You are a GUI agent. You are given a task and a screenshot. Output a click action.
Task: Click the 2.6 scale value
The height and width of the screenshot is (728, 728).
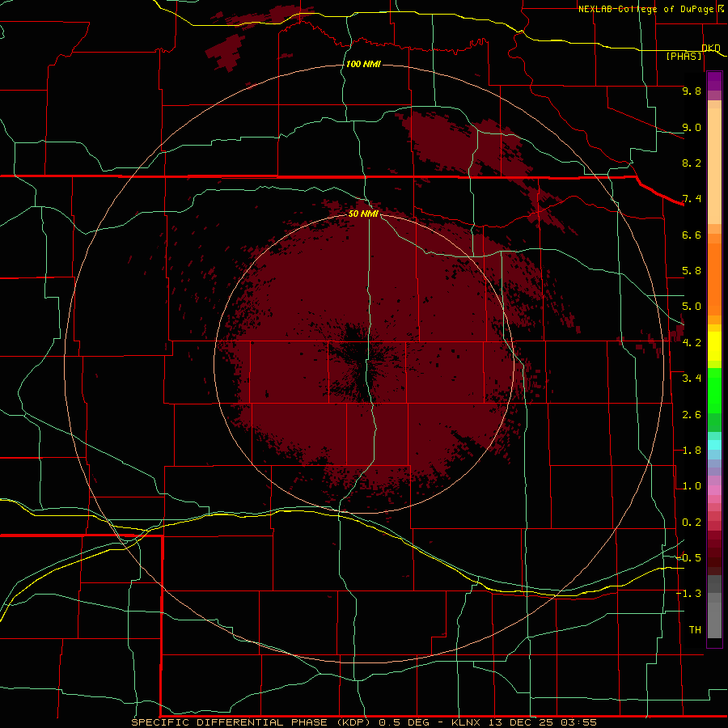(x=692, y=415)
